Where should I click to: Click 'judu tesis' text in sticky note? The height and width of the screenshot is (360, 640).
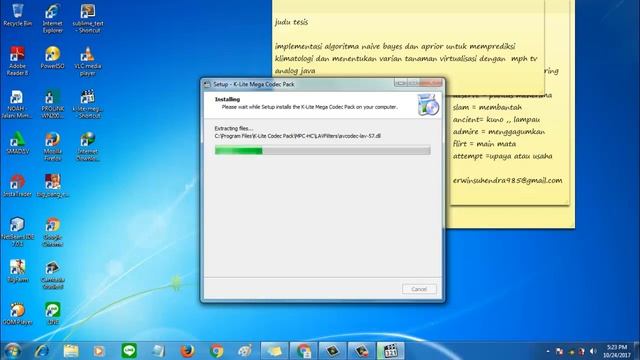[291, 22]
